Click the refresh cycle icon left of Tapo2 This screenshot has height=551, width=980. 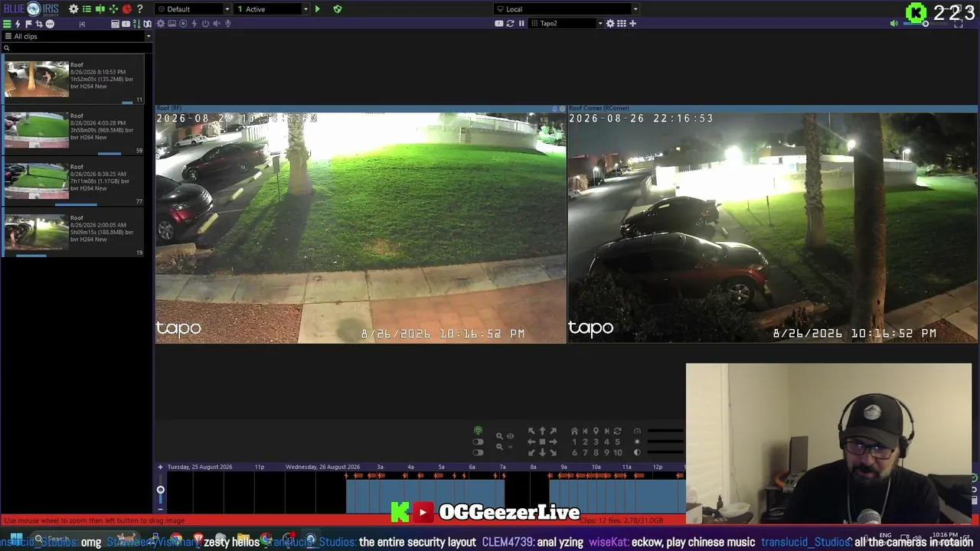(510, 24)
